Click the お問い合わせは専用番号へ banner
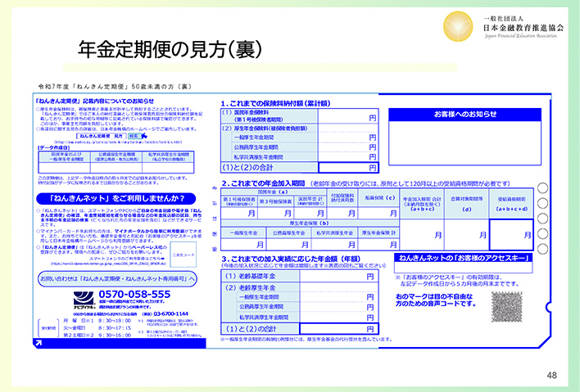Viewport: 580px width, 392px height. (x=117, y=278)
